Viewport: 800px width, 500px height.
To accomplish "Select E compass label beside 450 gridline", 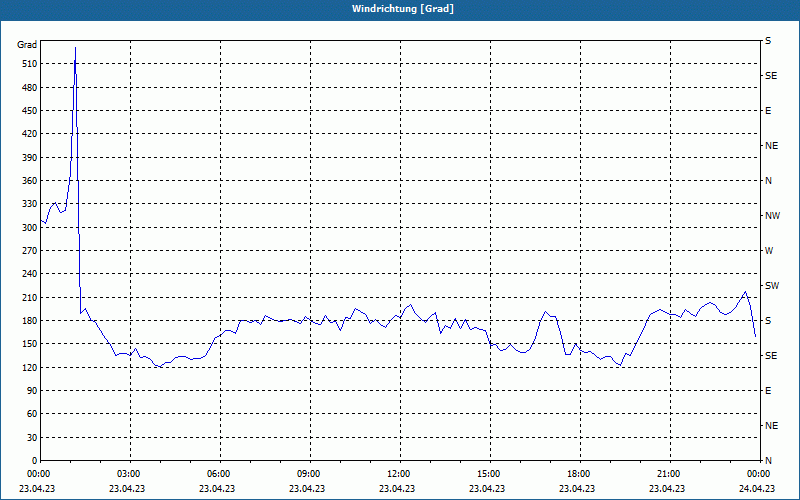I will point(768,111).
